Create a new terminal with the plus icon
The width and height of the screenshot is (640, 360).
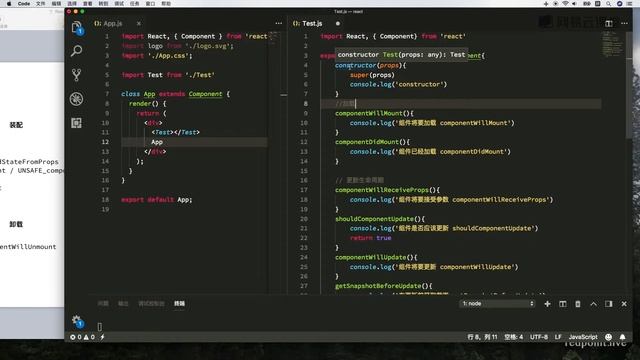pos(547,304)
